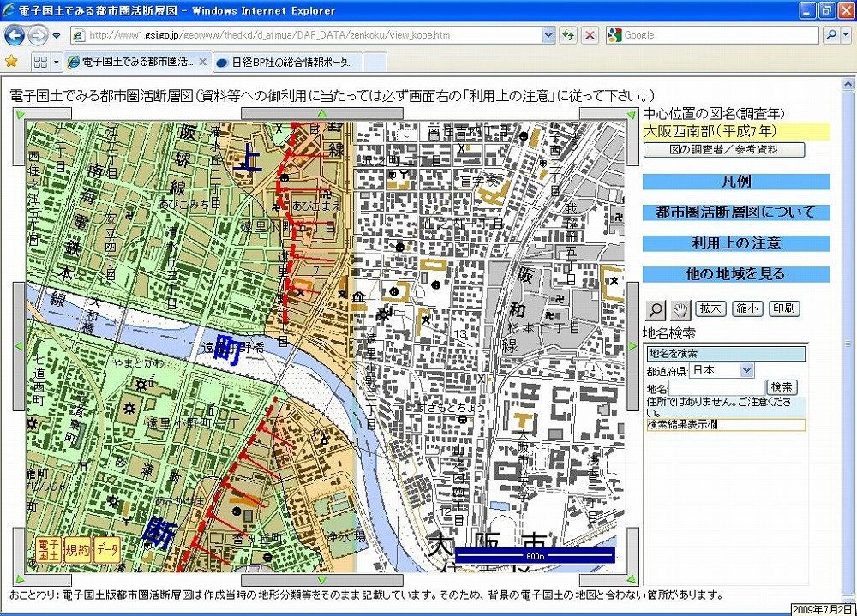857x616 pixels.
Task: Open the 都道府県 prefecture dropdown
Action: pos(722,370)
